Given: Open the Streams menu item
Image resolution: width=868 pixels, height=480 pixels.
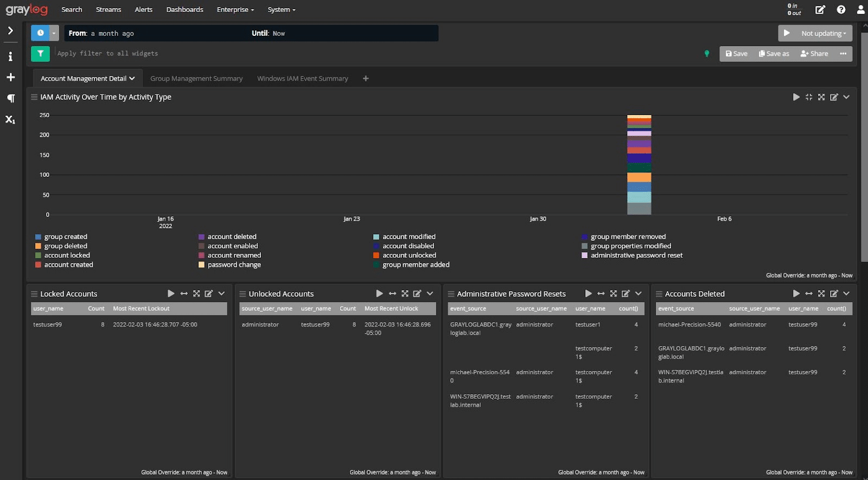Looking at the screenshot, I should 108,10.
